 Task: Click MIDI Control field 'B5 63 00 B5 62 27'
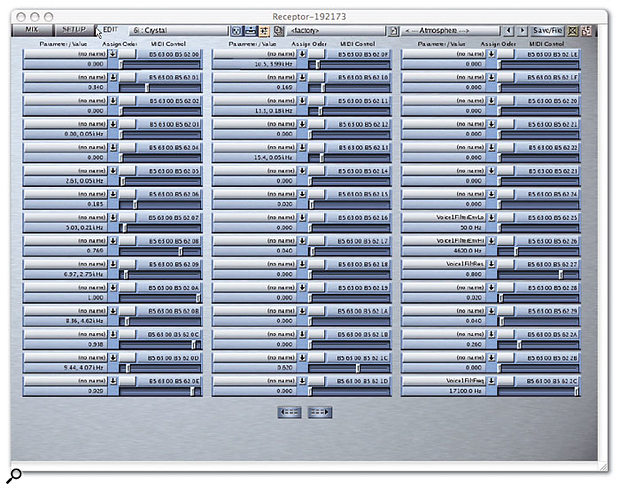tap(547, 264)
